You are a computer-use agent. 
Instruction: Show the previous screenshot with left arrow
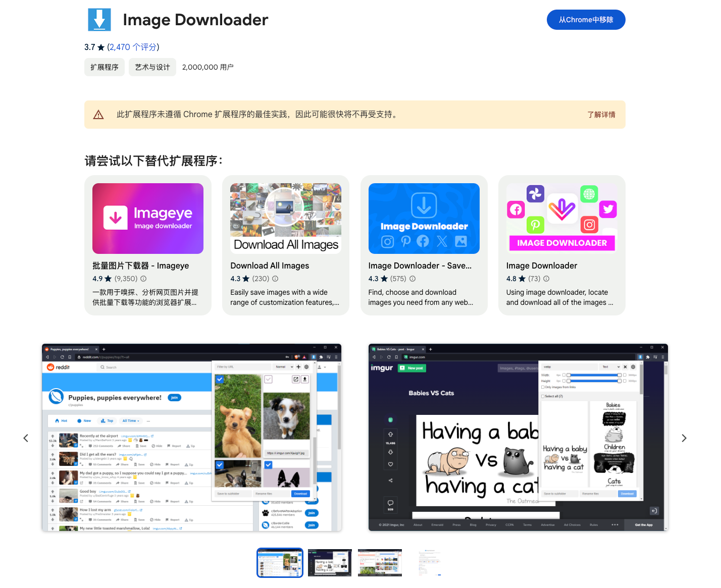click(x=26, y=438)
